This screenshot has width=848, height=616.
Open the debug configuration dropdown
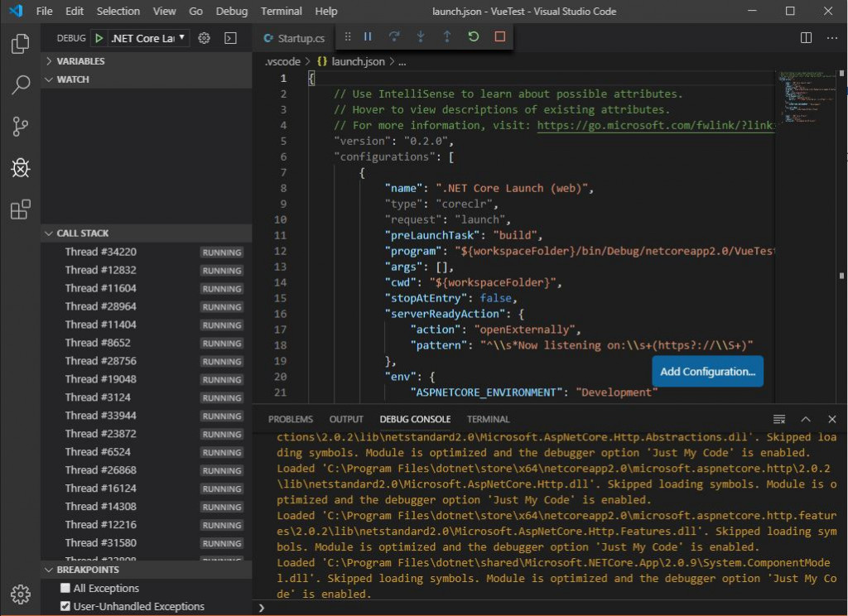click(149, 38)
